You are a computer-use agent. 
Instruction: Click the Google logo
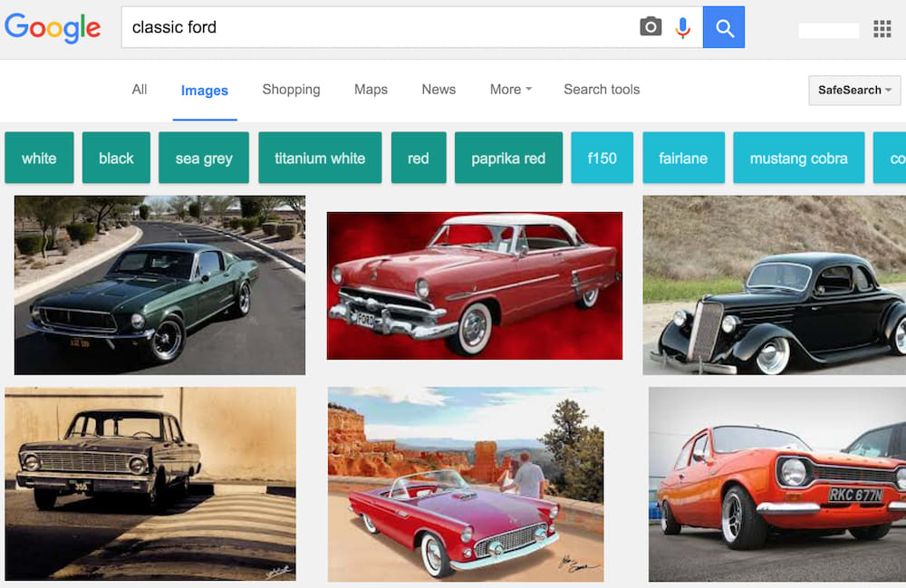53,28
